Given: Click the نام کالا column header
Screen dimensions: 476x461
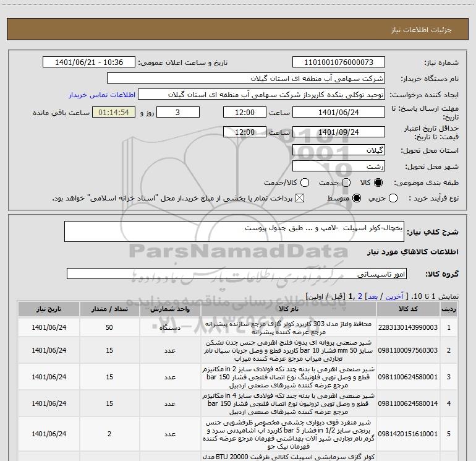Looking at the screenshot, I should 289,309.
